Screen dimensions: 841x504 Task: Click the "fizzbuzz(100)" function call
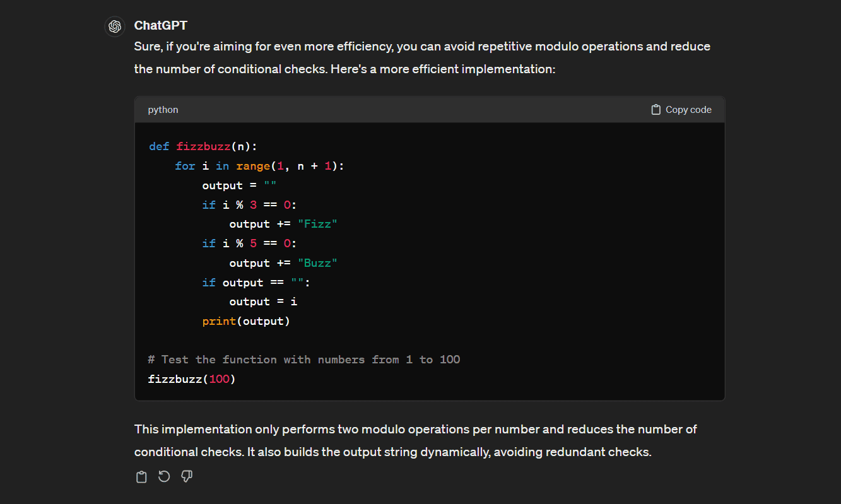(x=191, y=379)
